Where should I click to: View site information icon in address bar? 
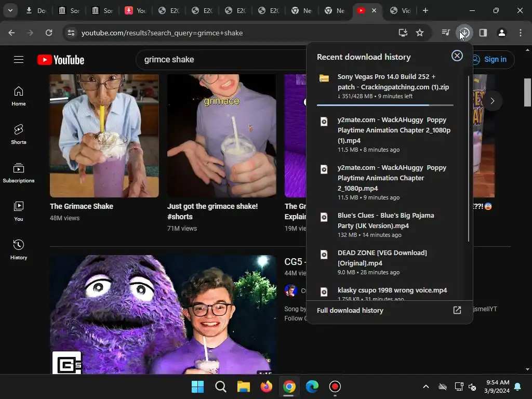coord(71,33)
